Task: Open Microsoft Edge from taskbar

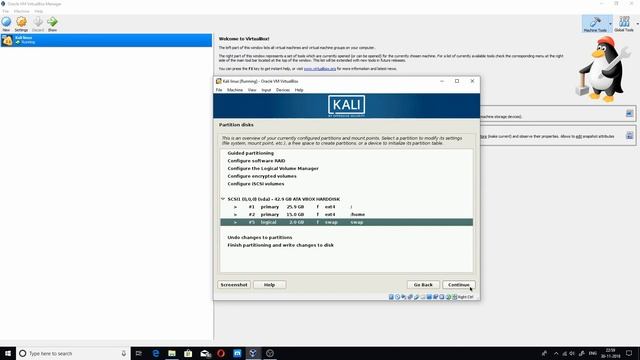Action: [x=156, y=353]
